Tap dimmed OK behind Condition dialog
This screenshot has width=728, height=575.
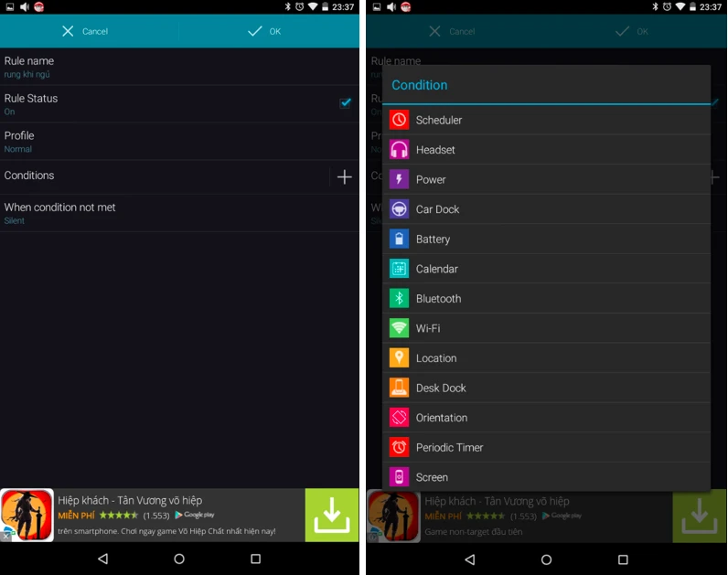(631, 31)
